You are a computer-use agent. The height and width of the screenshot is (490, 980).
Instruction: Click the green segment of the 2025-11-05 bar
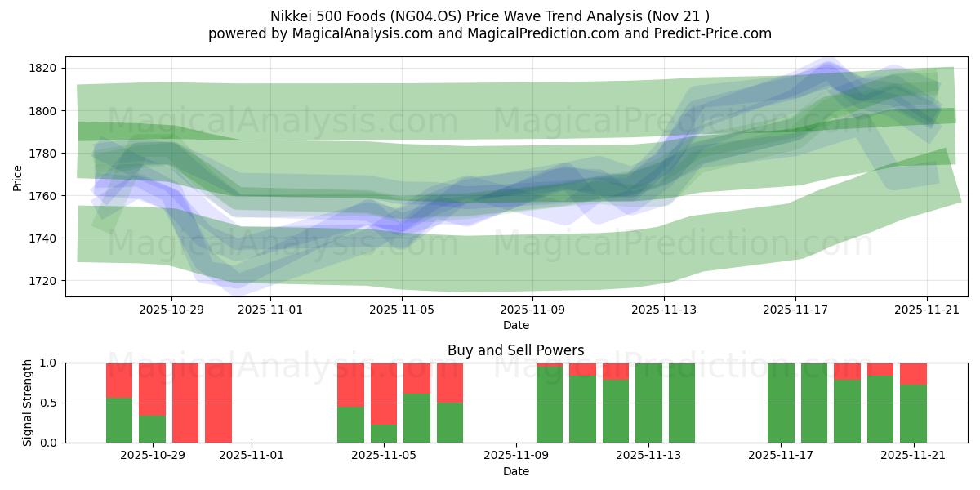[x=384, y=434]
